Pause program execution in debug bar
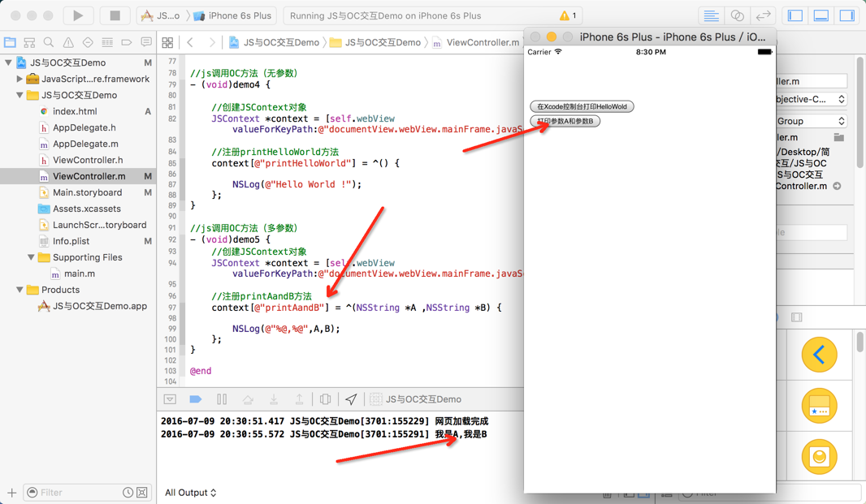866x504 pixels. click(222, 399)
